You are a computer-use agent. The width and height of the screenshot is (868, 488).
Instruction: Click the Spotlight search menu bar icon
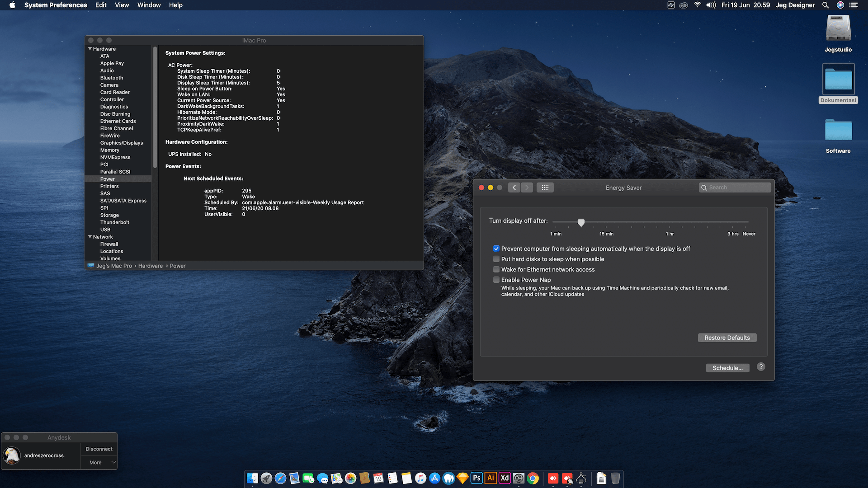click(x=826, y=5)
